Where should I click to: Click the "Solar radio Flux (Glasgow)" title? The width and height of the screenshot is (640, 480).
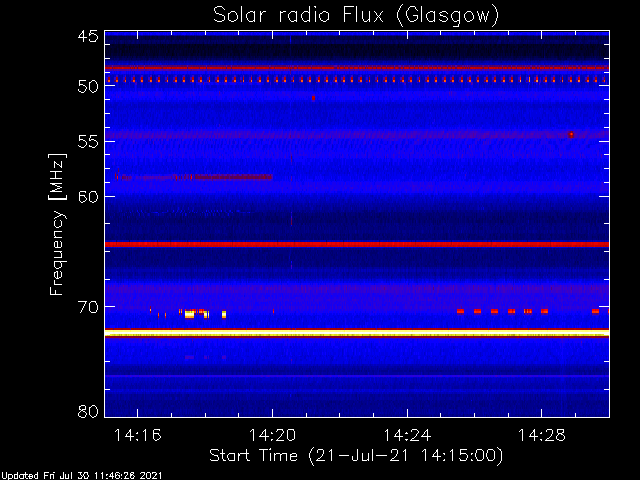pyautogui.click(x=356, y=16)
